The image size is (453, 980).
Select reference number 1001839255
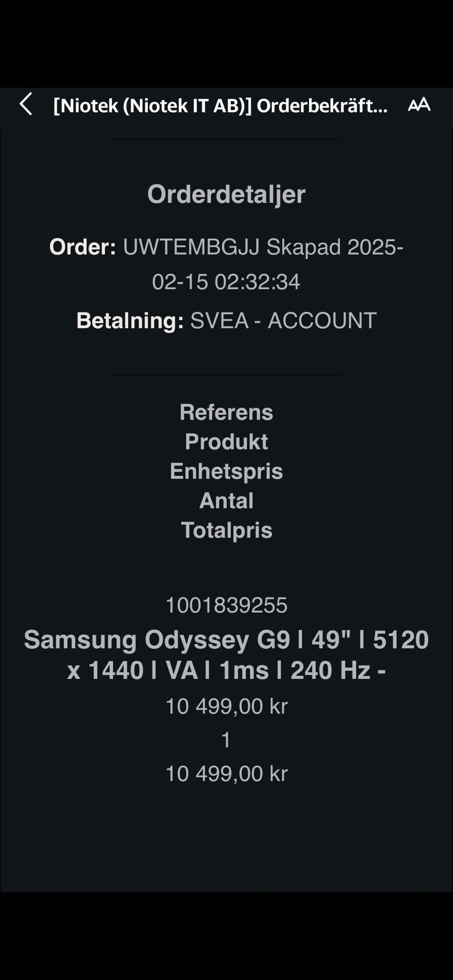point(226,605)
